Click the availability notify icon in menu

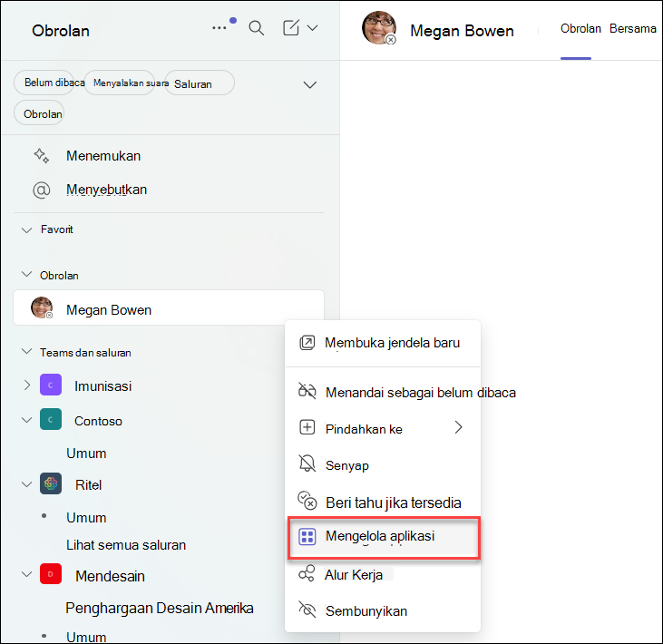[307, 501]
